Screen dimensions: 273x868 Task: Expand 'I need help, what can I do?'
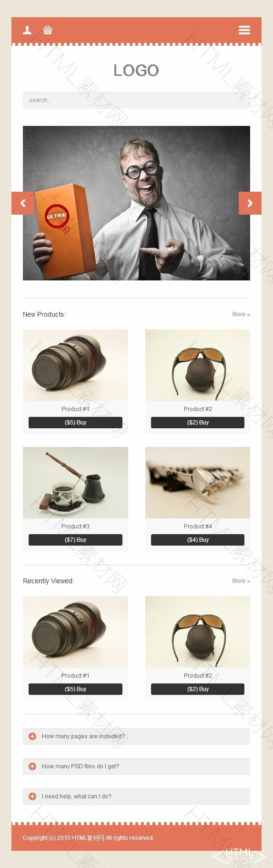[136, 796]
